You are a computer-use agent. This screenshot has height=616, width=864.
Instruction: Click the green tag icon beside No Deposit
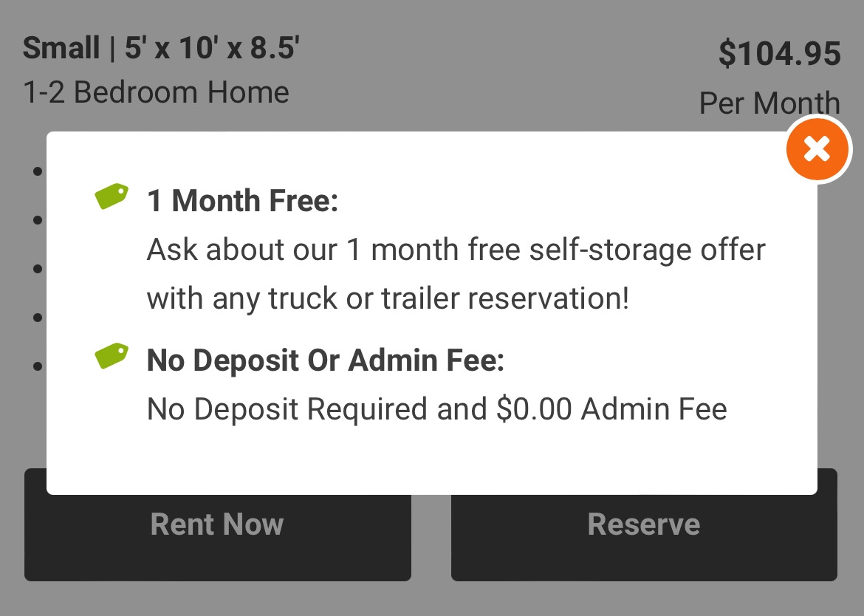pos(112,357)
